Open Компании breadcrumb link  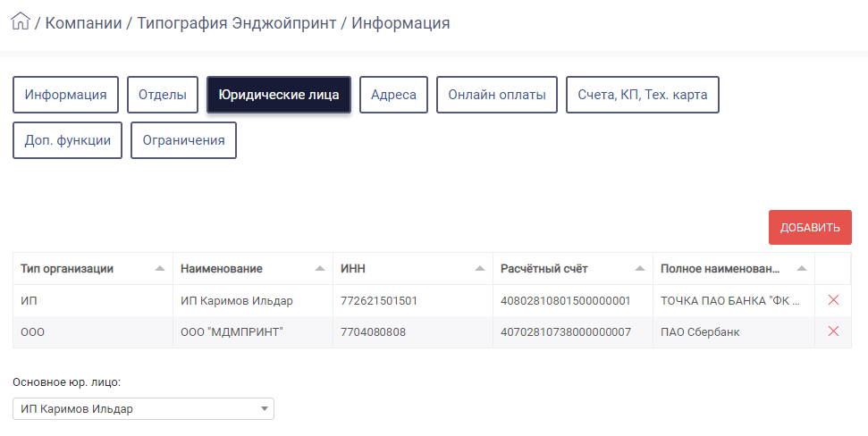coord(83,23)
